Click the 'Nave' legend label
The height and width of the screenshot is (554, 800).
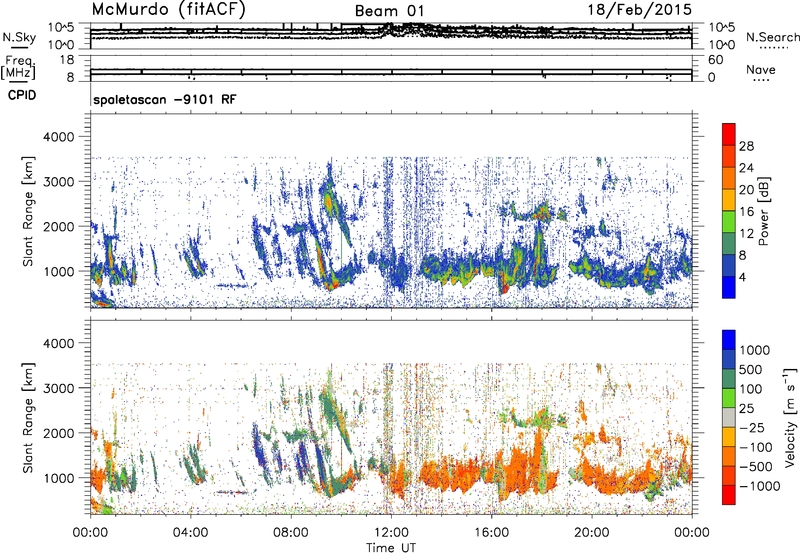761,70
